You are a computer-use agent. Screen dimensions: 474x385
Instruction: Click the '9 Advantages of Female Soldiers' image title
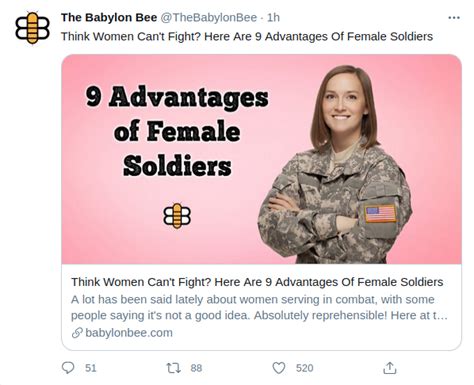pyautogui.click(x=177, y=131)
